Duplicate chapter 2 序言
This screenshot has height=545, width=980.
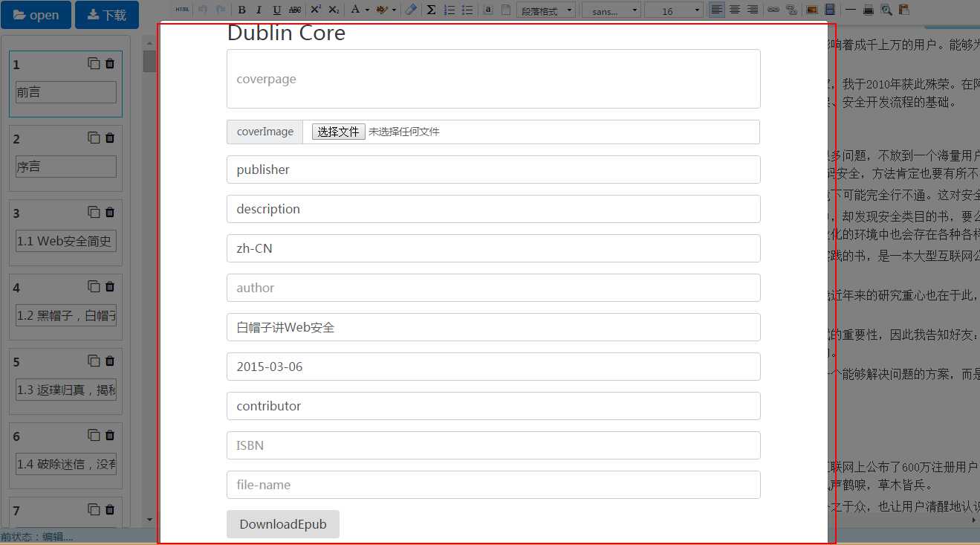click(94, 138)
